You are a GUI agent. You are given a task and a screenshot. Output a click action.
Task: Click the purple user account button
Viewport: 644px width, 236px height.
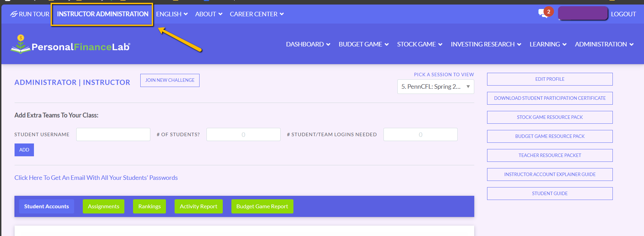(583, 14)
